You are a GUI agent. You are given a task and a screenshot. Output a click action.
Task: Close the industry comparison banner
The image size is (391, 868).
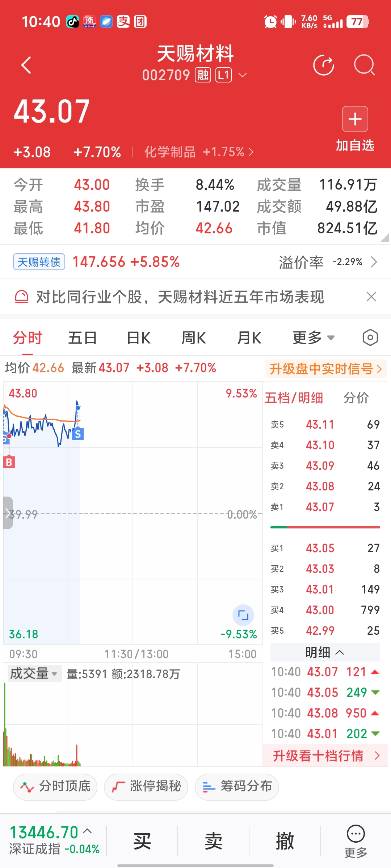tap(371, 297)
